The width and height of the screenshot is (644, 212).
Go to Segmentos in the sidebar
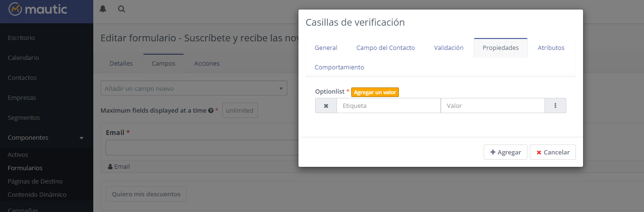pos(24,117)
